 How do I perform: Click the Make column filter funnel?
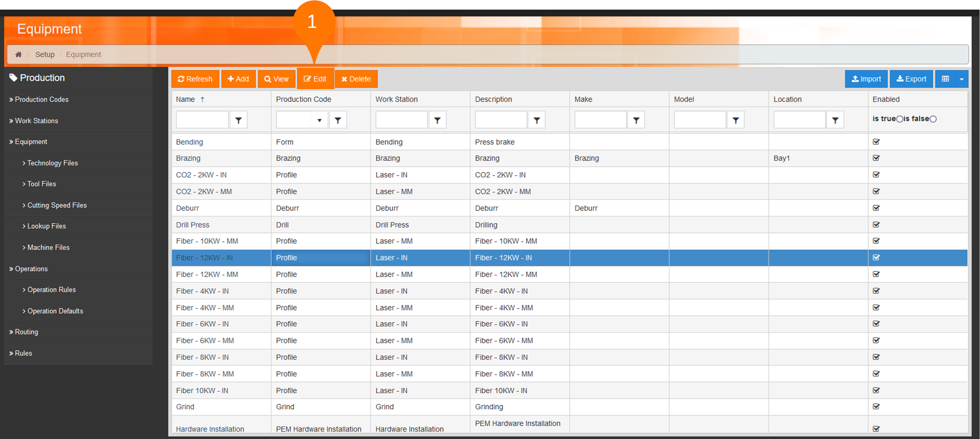click(636, 120)
